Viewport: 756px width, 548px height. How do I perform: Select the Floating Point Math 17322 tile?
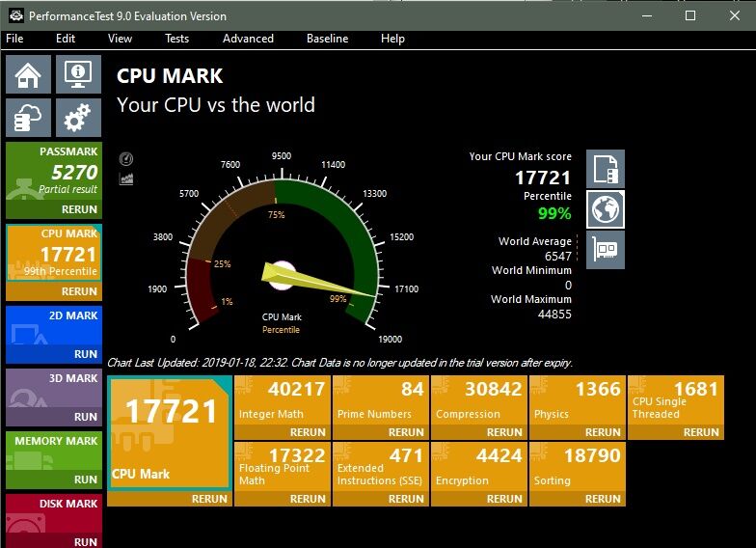pyautogui.click(x=283, y=467)
